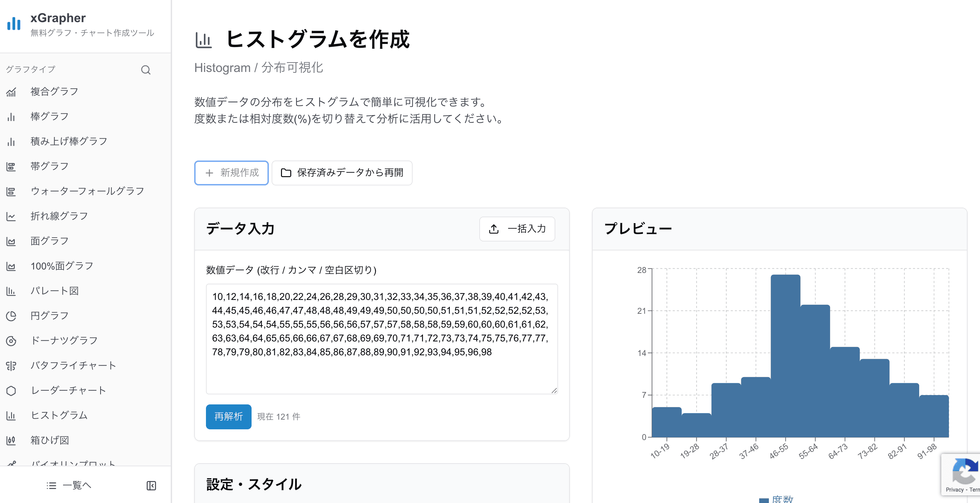Image resolution: width=980 pixels, height=503 pixels.
Task: Select the 箱ひげ図 (box plot) type
Action: [x=49, y=440]
